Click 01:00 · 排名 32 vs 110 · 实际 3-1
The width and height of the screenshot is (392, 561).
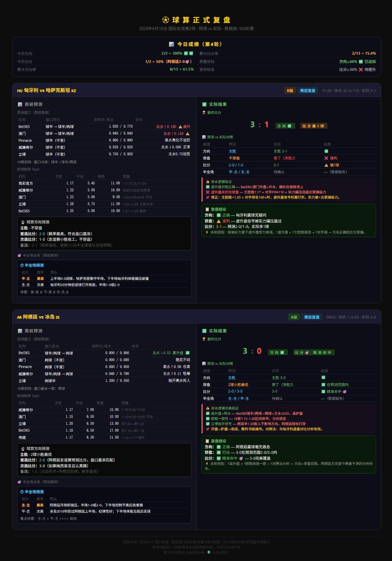coord(349,91)
